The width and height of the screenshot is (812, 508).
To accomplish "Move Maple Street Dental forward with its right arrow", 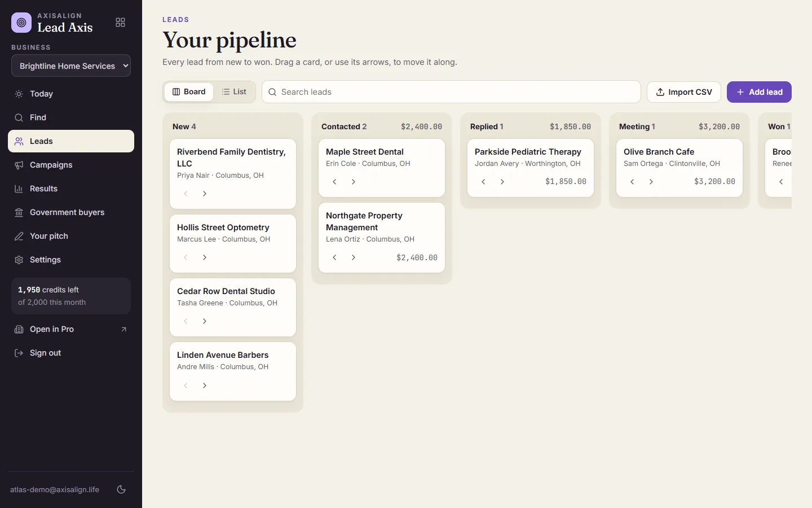I will tap(354, 182).
